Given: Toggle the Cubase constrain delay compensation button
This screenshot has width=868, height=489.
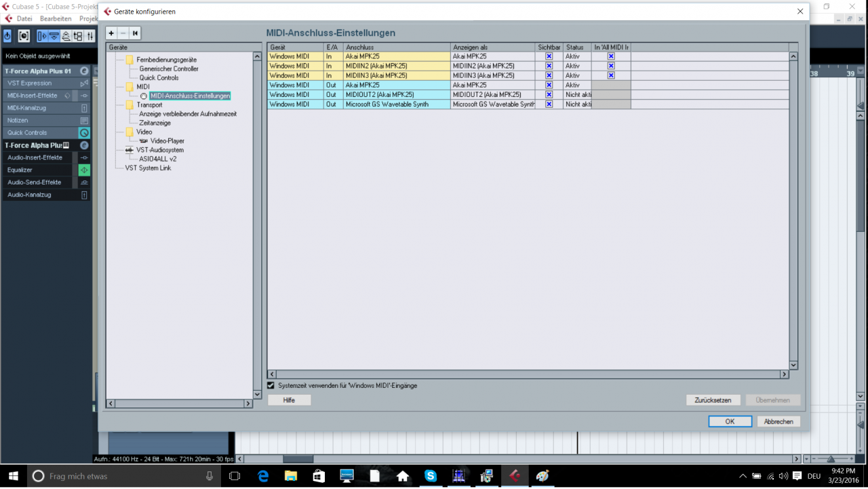Looking at the screenshot, I should tap(24, 36).
